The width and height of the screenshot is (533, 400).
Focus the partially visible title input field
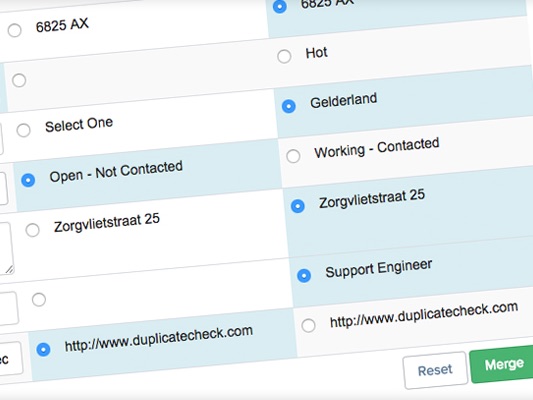[x=8, y=308]
